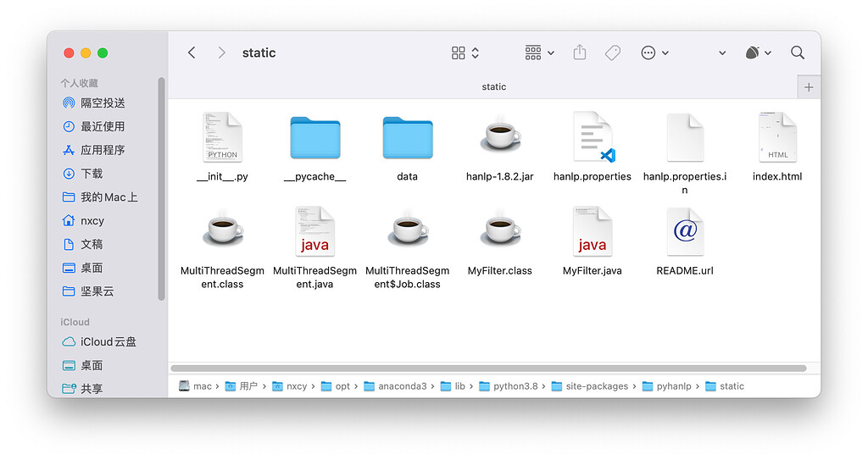Click the yellow minimize window button
Viewport: 868px width, 460px height.
[x=86, y=53]
